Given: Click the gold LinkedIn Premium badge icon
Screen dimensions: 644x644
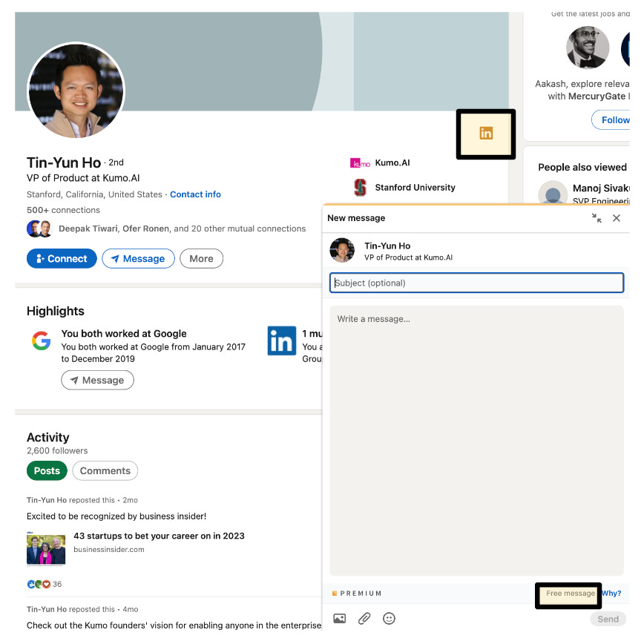Looking at the screenshot, I should pos(485,133).
